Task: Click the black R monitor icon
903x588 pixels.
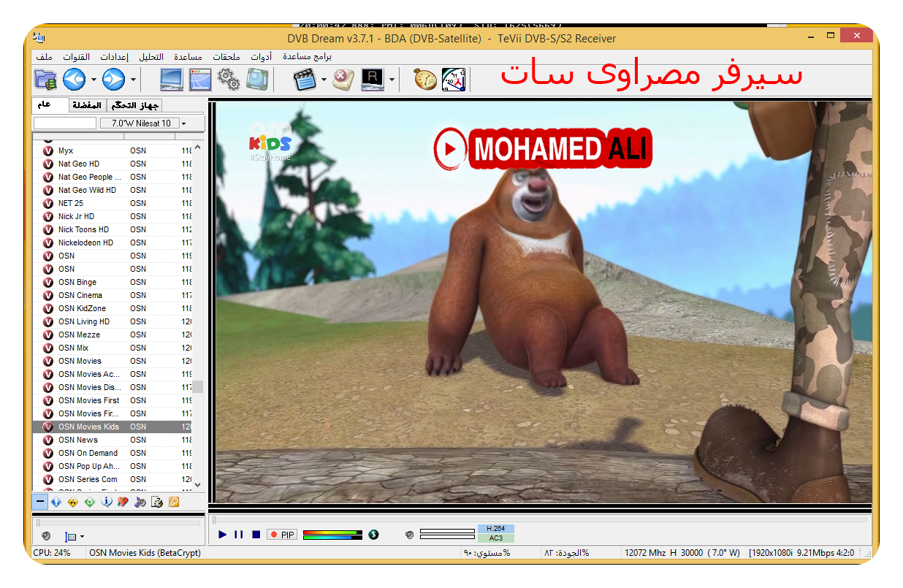Action: pyautogui.click(x=373, y=79)
